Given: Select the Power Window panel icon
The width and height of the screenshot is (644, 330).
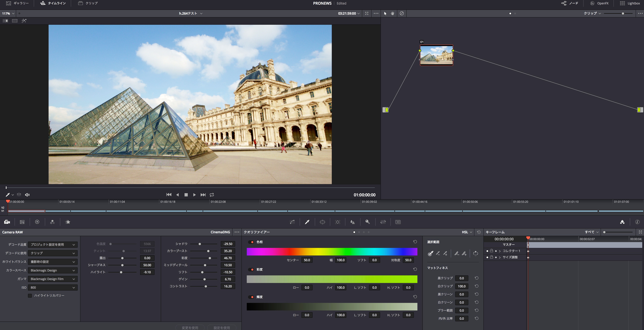Looking at the screenshot, I should click(x=322, y=222).
